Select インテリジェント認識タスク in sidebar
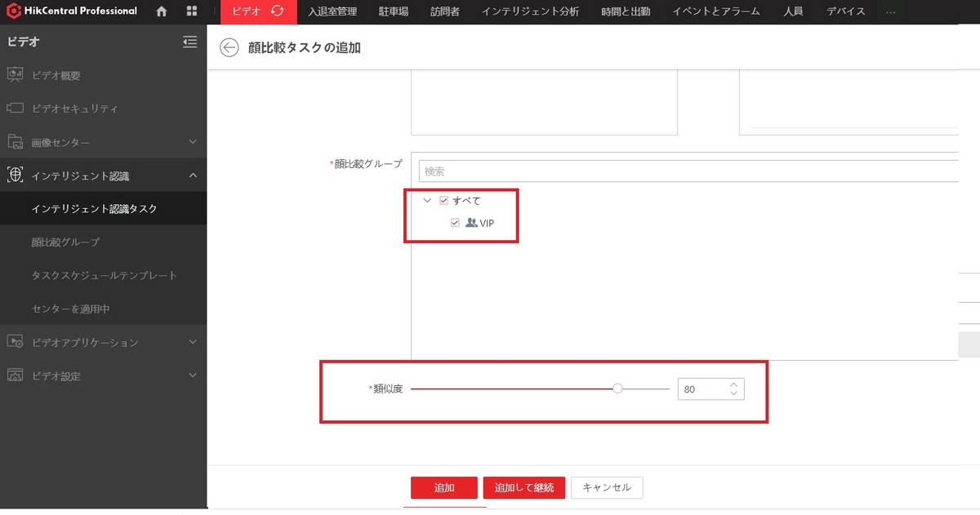 (x=103, y=209)
